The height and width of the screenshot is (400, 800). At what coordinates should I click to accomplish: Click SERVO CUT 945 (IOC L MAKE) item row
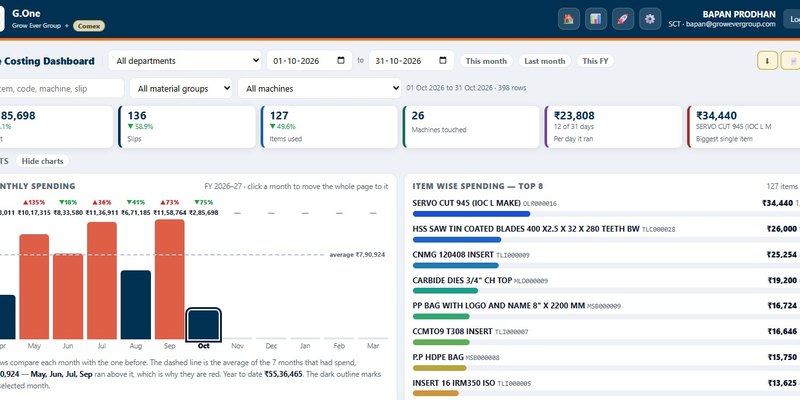606,208
